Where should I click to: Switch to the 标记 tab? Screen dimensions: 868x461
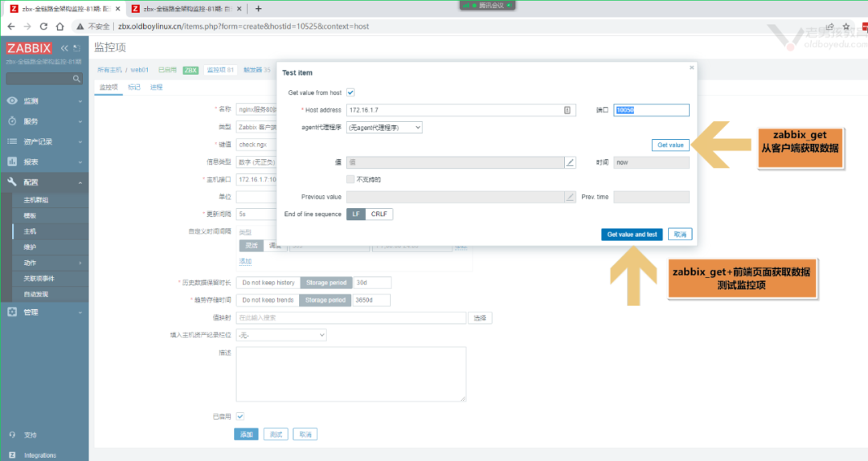(134, 87)
